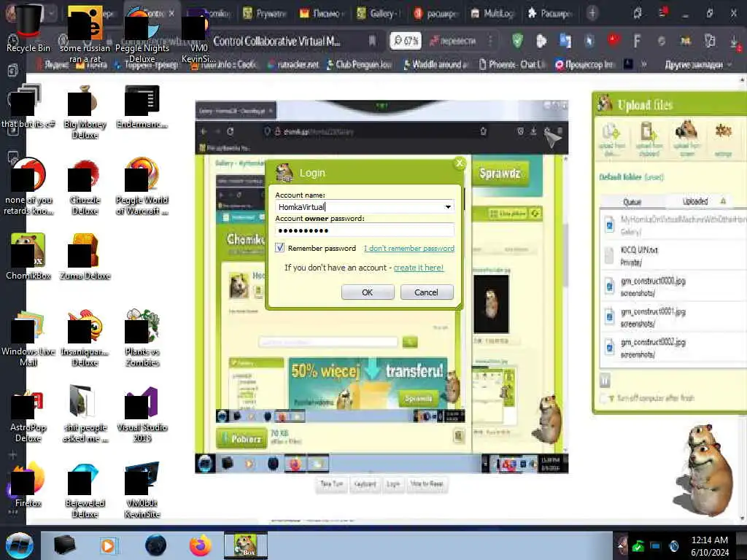Click Cancel in Login dialog
The width and height of the screenshot is (747, 560).
(426, 292)
